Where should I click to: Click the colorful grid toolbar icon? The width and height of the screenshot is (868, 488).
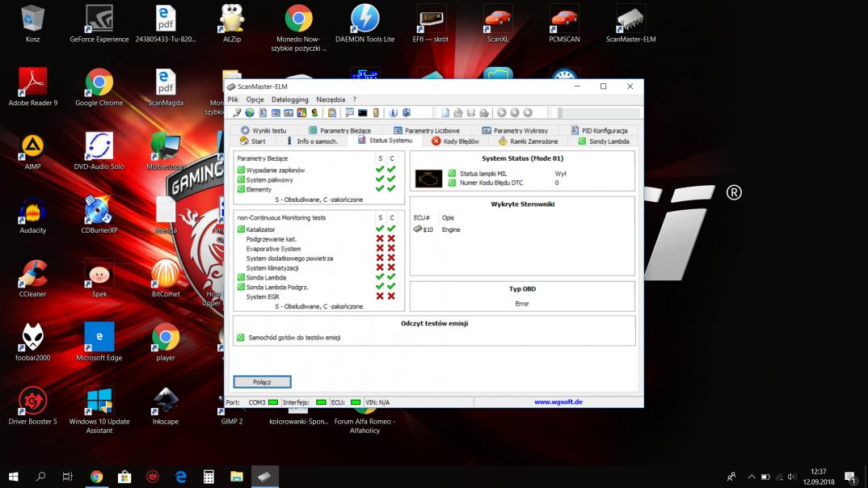pos(301,113)
